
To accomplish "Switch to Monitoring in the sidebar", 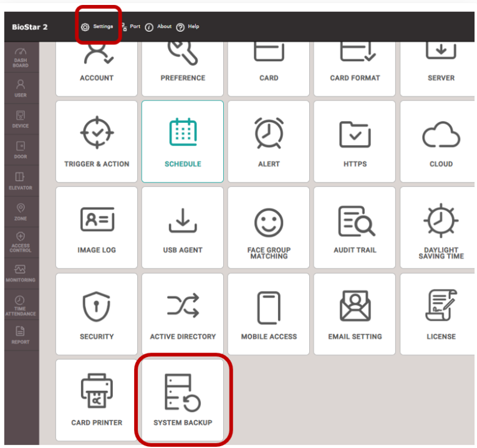I will click(x=21, y=273).
